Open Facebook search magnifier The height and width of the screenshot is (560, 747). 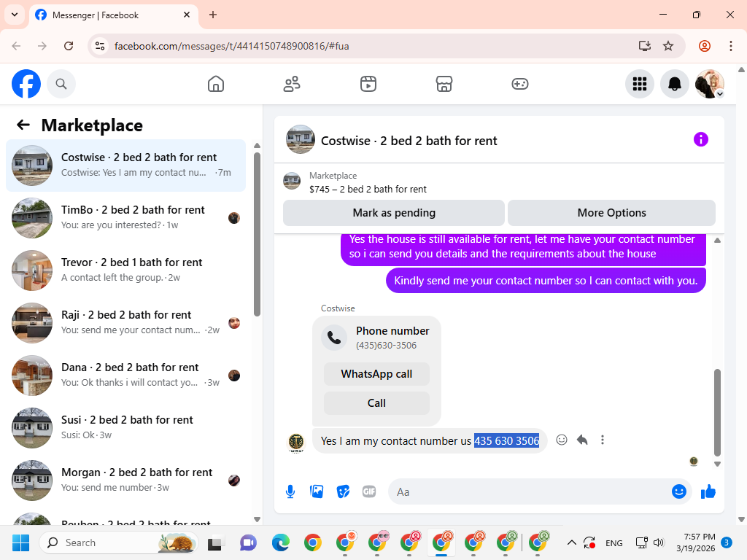pyautogui.click(x=61, y=84)
